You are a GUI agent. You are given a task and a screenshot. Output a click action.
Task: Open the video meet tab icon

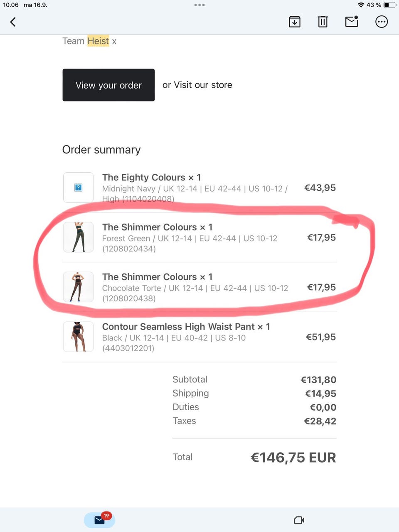(299, 520)
